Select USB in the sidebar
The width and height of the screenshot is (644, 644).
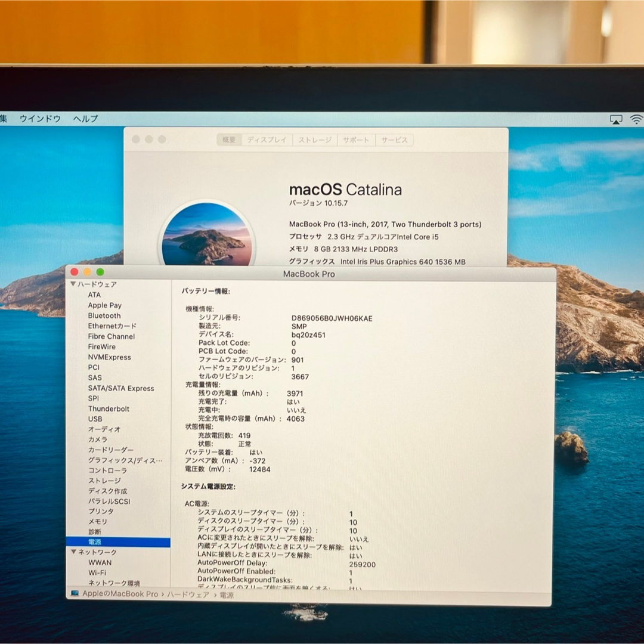tap(95, 419)
